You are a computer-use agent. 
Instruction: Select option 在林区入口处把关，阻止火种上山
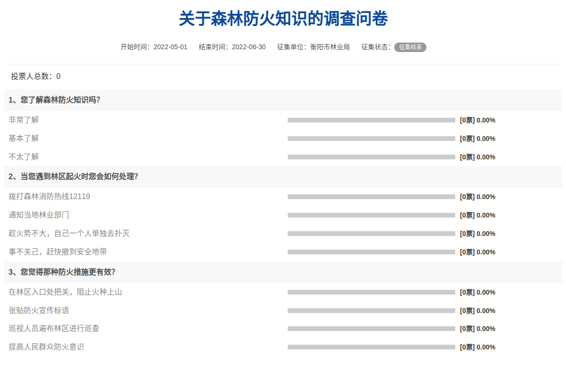pyautogui.click(x=65, y=292)
